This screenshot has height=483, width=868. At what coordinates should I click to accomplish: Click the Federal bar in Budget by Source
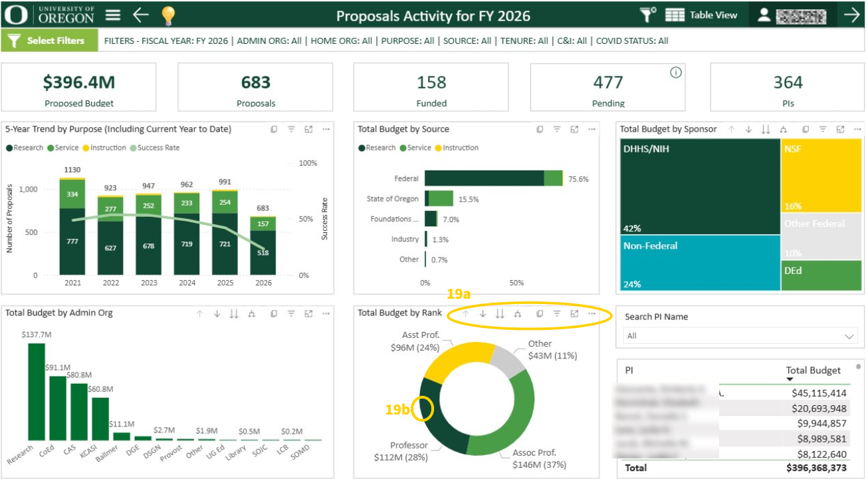click(x=494, y=178)
